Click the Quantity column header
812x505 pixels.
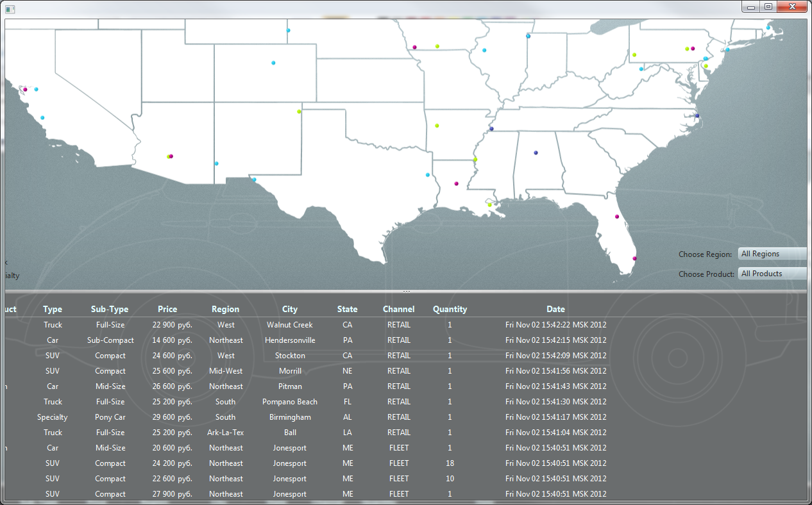(450, 309)
